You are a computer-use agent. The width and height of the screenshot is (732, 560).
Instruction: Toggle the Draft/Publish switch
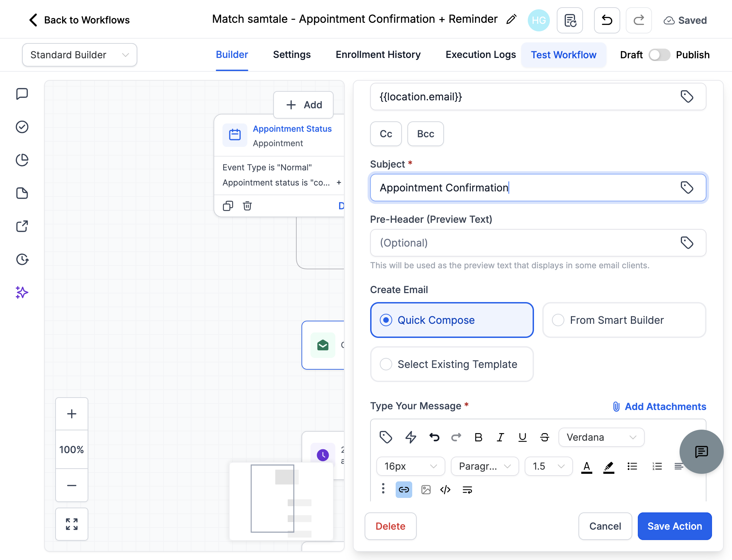[x=659, y=55]
